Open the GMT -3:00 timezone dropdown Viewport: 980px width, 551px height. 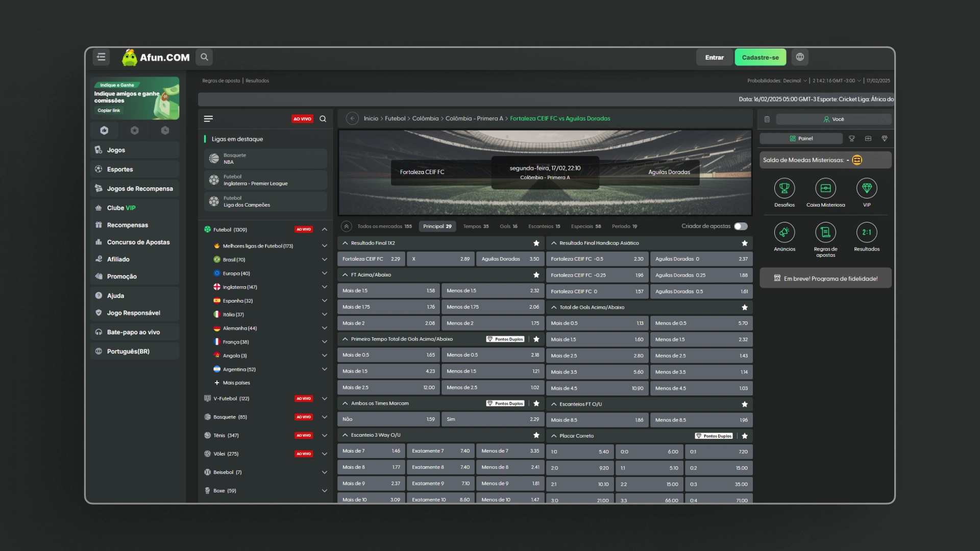837,81
